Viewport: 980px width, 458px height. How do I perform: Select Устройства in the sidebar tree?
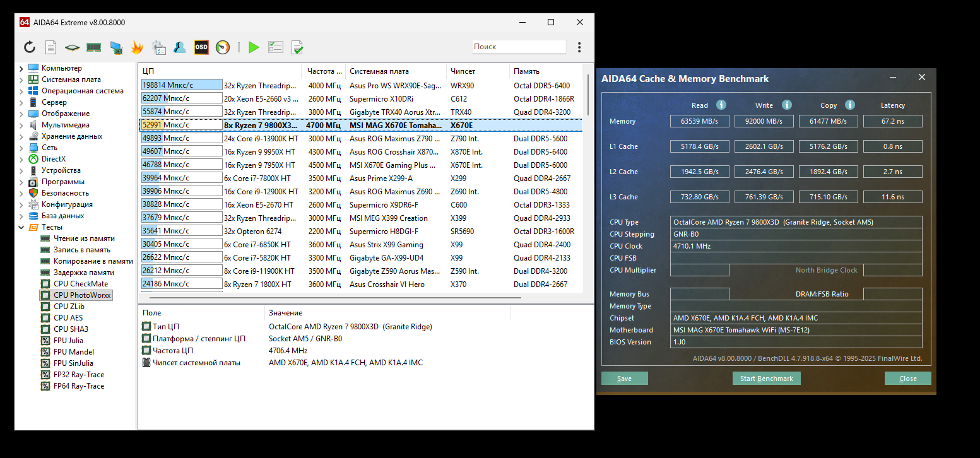(x=61, y=170)
